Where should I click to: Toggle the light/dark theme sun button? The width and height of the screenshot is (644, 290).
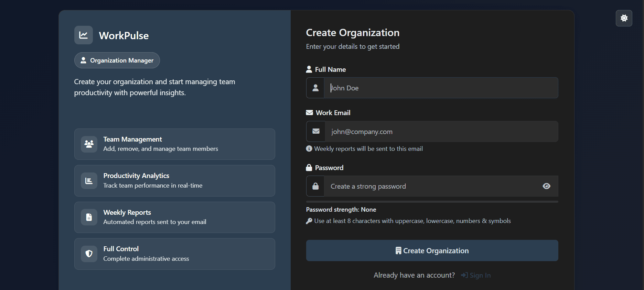[624, 18]
